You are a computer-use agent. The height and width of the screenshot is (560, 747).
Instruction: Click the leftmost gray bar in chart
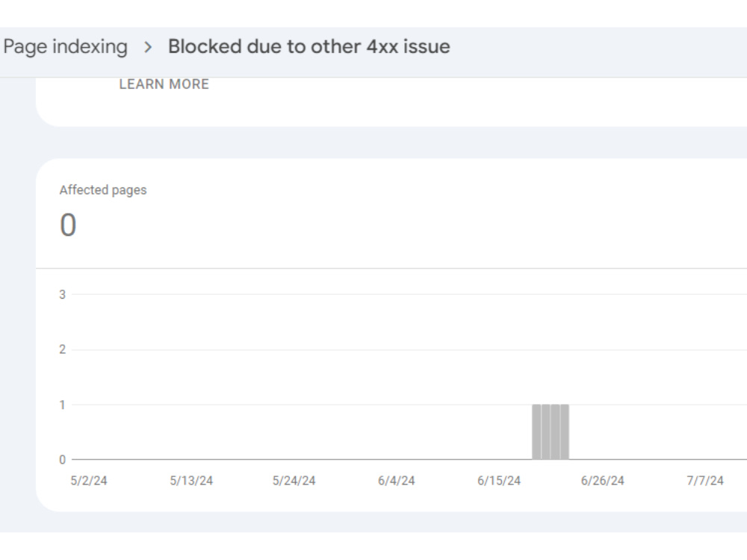click(x=536, y=432)
